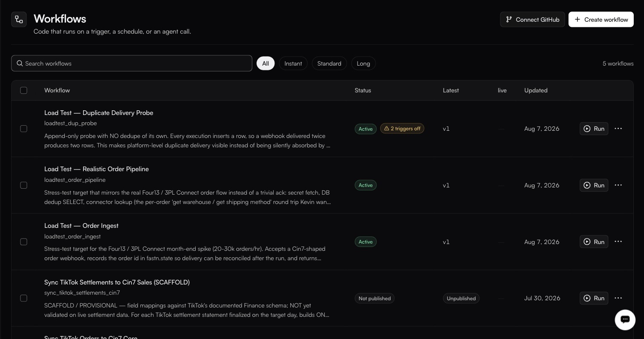Click the warning icon in the 2 triggers off badge

tap(387, 129)
